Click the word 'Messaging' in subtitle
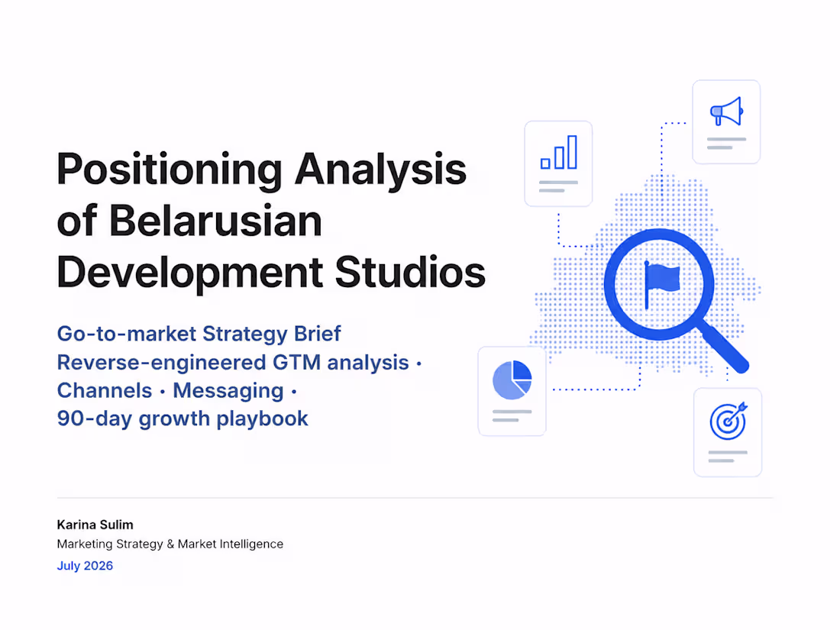 [228, 391]
